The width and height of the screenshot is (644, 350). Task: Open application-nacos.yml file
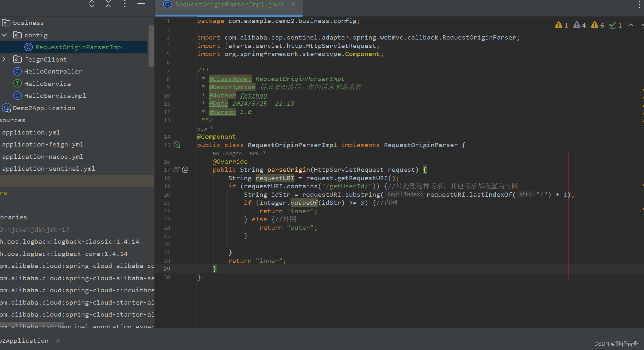(43, 157)
